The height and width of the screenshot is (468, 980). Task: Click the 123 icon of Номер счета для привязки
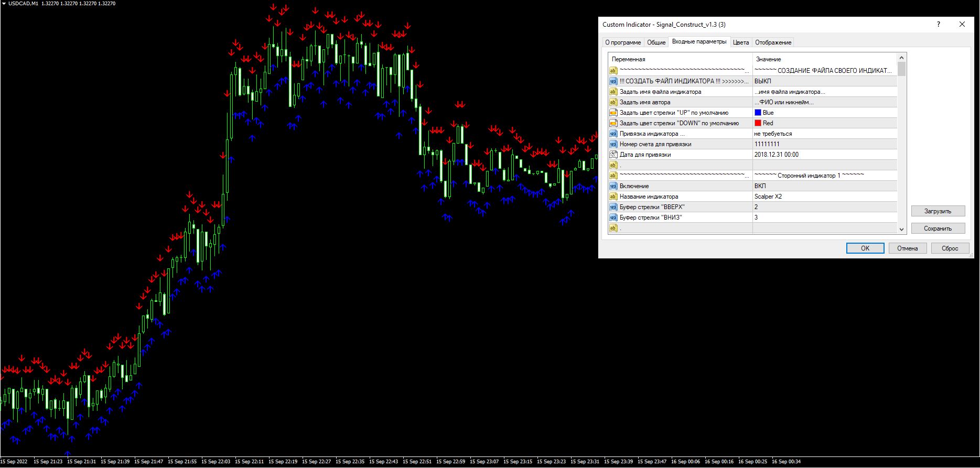(613, 144)
